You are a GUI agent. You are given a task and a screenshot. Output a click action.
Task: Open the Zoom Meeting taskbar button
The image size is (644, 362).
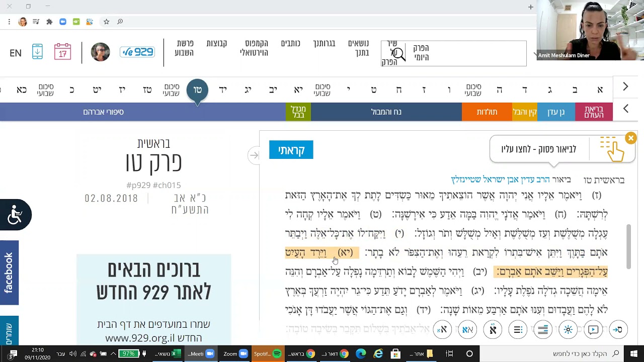click(201, 354)
